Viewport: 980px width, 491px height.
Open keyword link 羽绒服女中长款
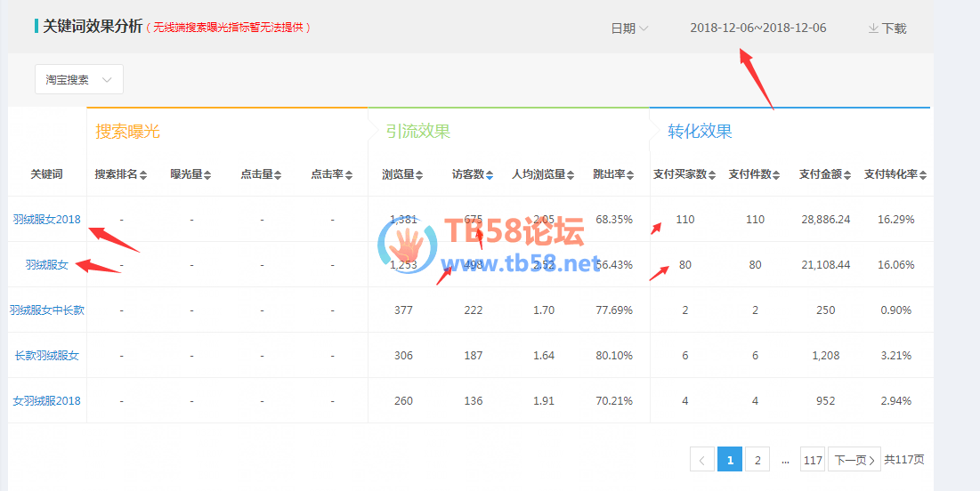click(x=46, y=310)
